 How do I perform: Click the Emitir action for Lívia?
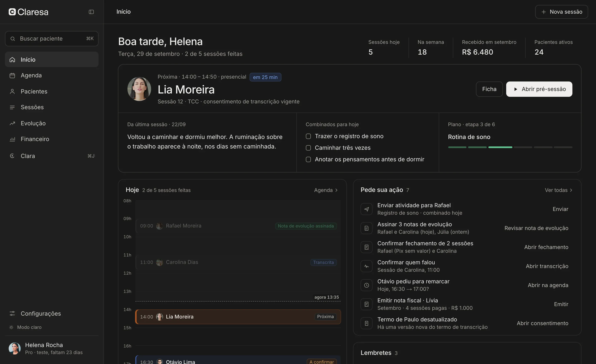coord(561,304)
